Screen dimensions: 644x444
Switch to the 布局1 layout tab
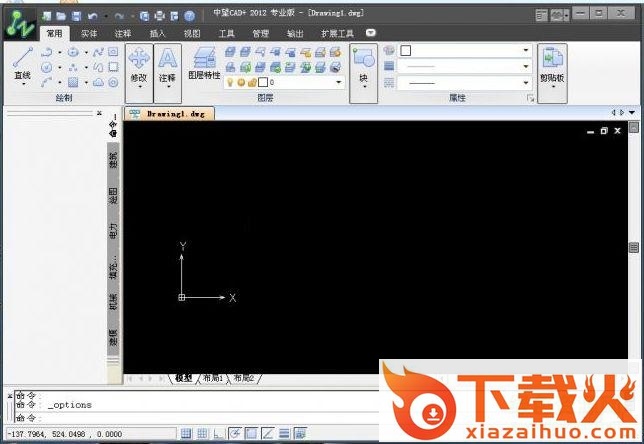click(213, 378)
